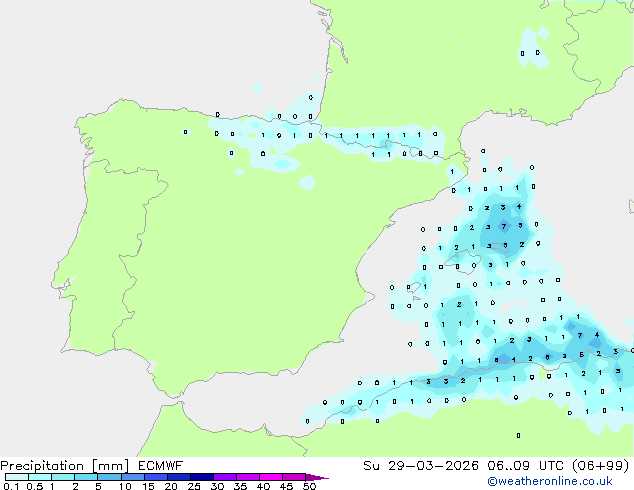Click the '20' legend scale label

[x=171, y=486]
